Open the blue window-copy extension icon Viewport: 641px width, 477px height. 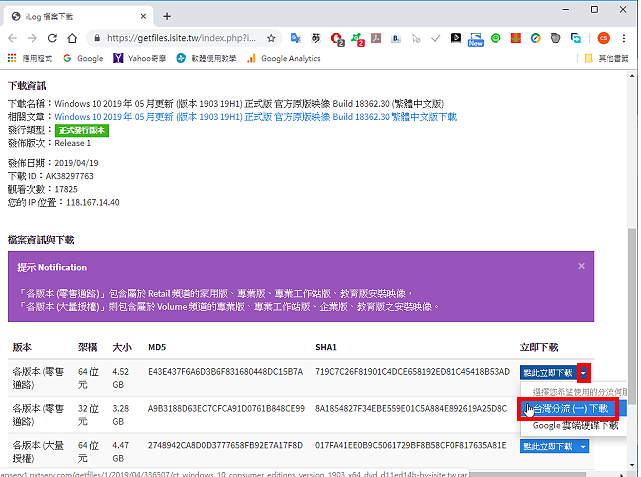[576, 38]
